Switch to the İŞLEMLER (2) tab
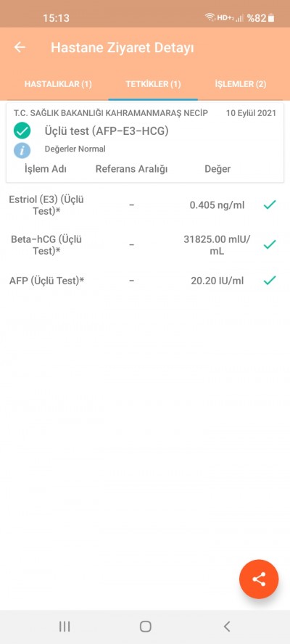This screenshot has height=644, width=290. [240, 84]
